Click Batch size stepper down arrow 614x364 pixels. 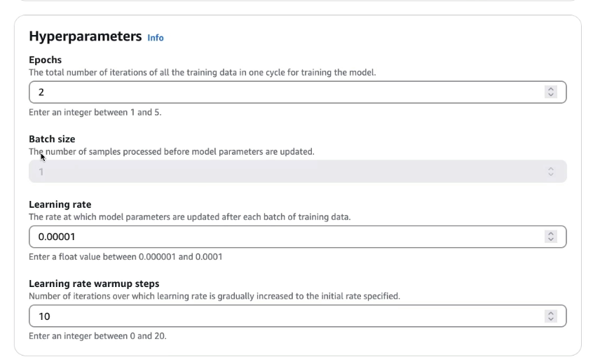click(x=550, y=174)
